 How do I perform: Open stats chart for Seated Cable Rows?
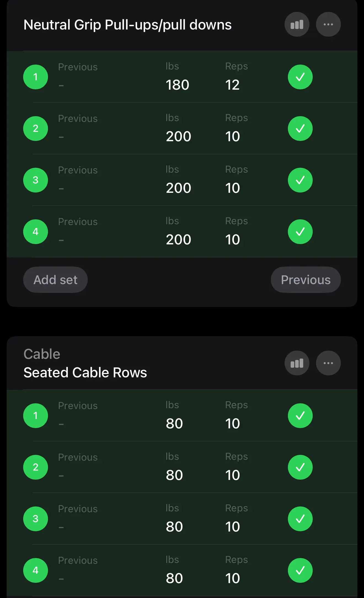click(297, 363)
